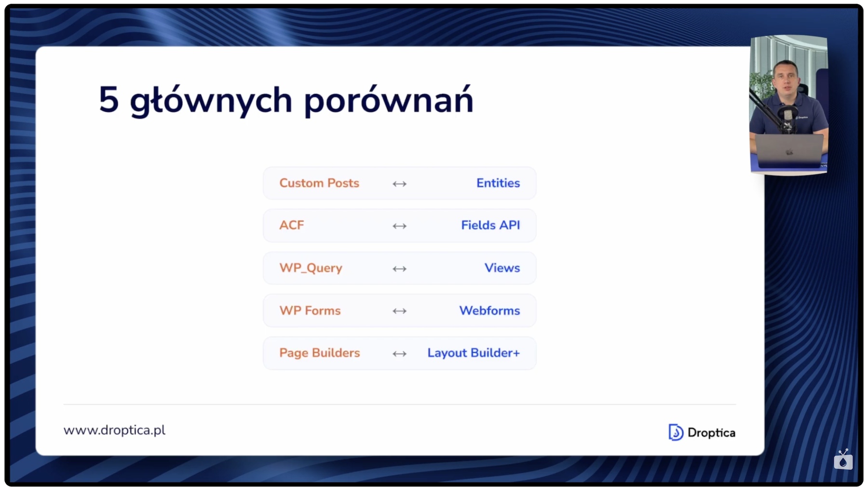Click the arrow between WP Forms and Webforms
Viewport: 868px width, 493px height.
pyautogui.click(x=400, y=311)
